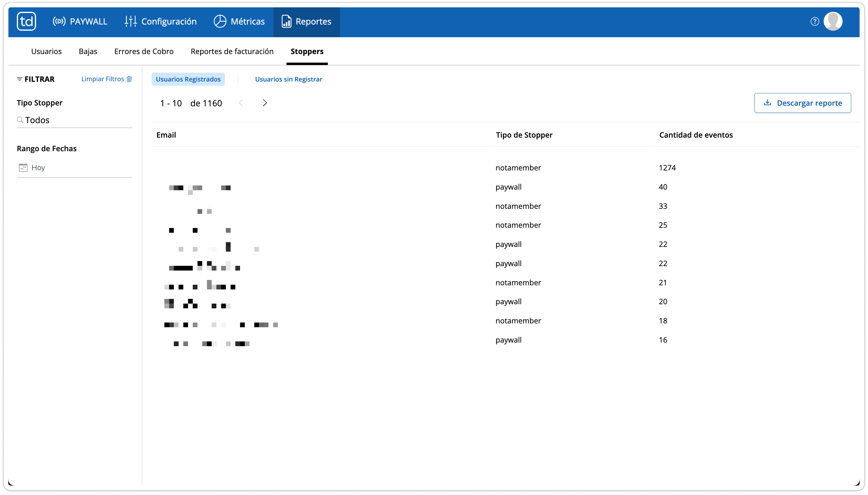The height and width of the screenshot is (495, 868).
Task: Click the Descargar reporte button
Action: 802,103
